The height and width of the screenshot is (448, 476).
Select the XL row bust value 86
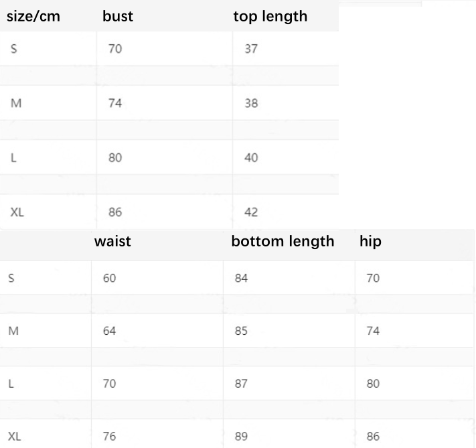(115, 212)
